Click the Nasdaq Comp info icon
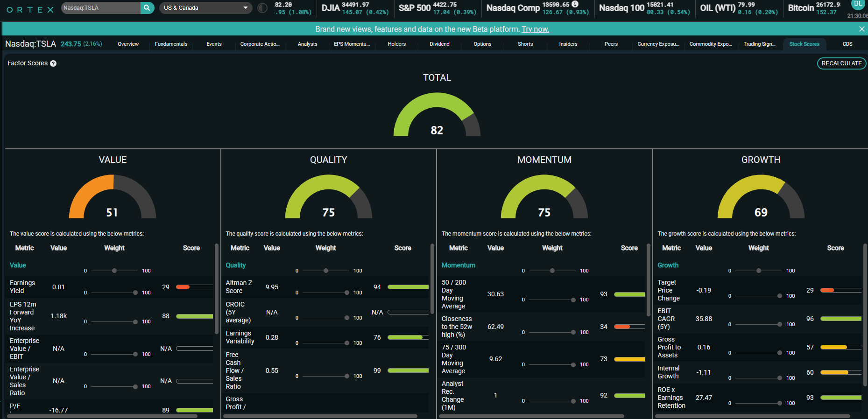The width and height of the screenshot is (868, 419). (x=575, y=4)
